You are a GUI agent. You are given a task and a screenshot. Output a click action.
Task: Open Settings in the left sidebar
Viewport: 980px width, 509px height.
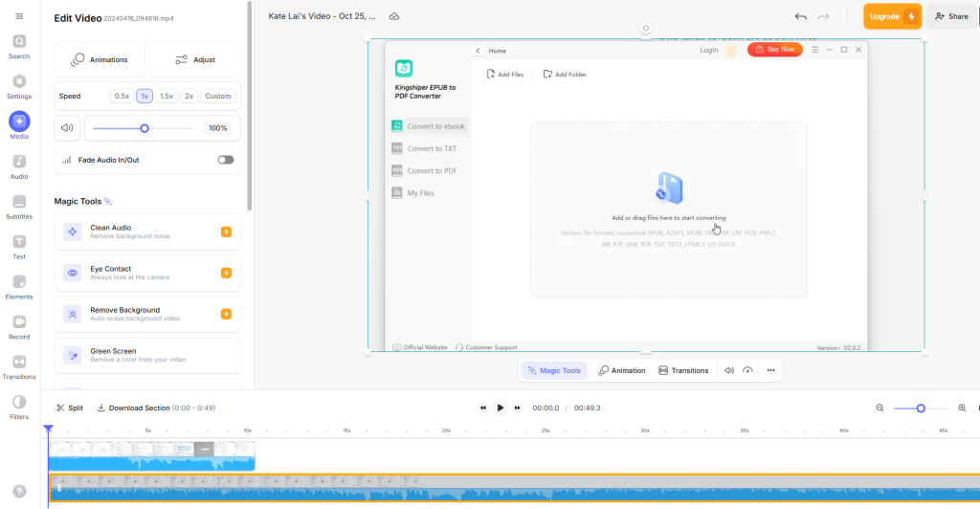click(19, 87)
